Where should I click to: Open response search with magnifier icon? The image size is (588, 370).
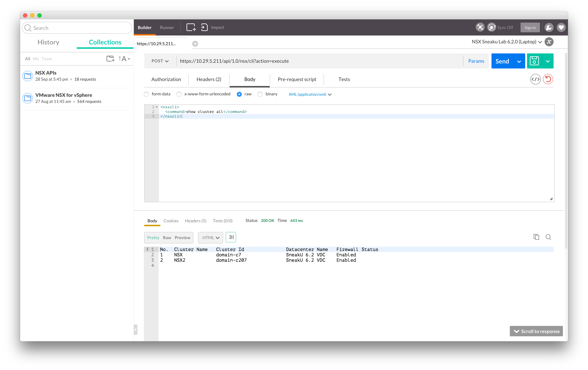(x=548, y=237)
